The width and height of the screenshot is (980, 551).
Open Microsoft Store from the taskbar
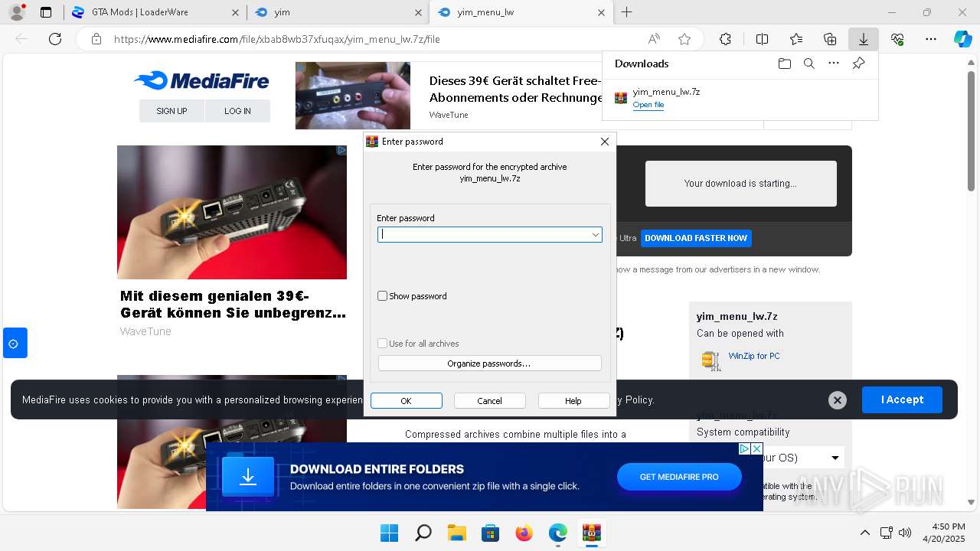click(490, 533)
